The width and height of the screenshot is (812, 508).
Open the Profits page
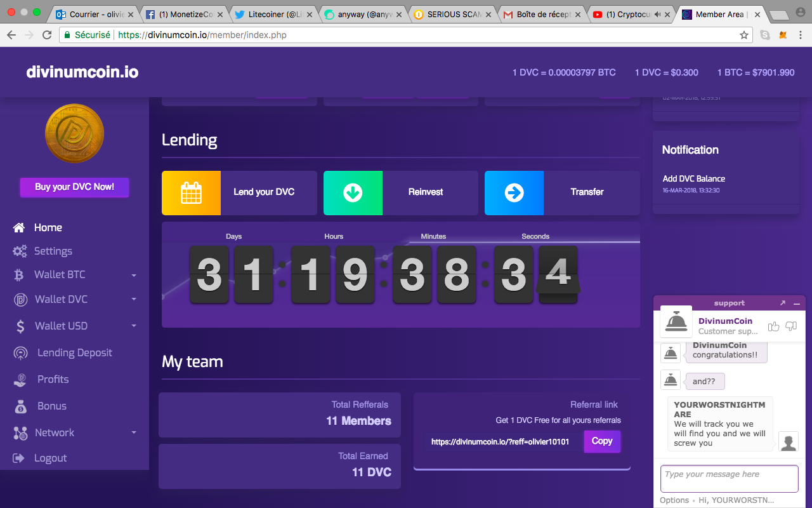pyautogui.click(x=53, y=379)
